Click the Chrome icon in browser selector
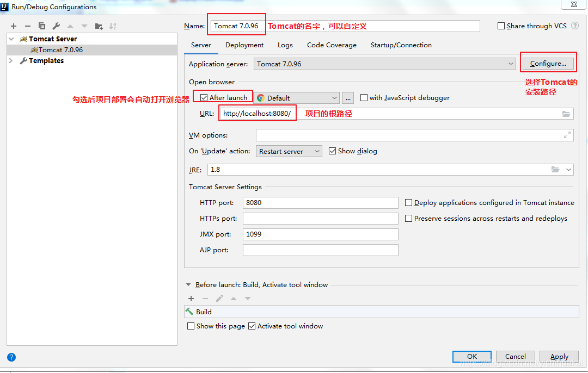The width and height of the screenshot is (588, 373). tap(261, 98)
